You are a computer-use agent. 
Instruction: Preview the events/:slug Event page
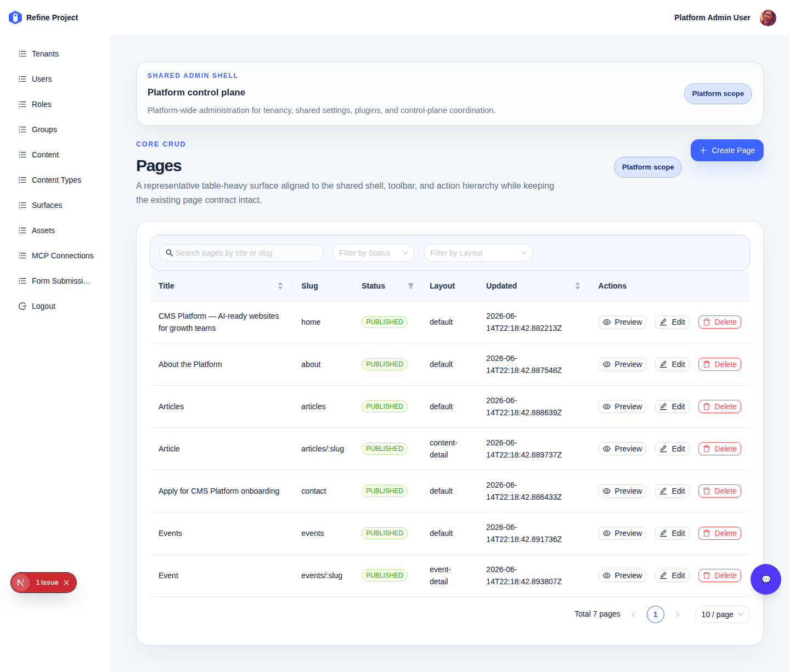(x=622, y=575)
